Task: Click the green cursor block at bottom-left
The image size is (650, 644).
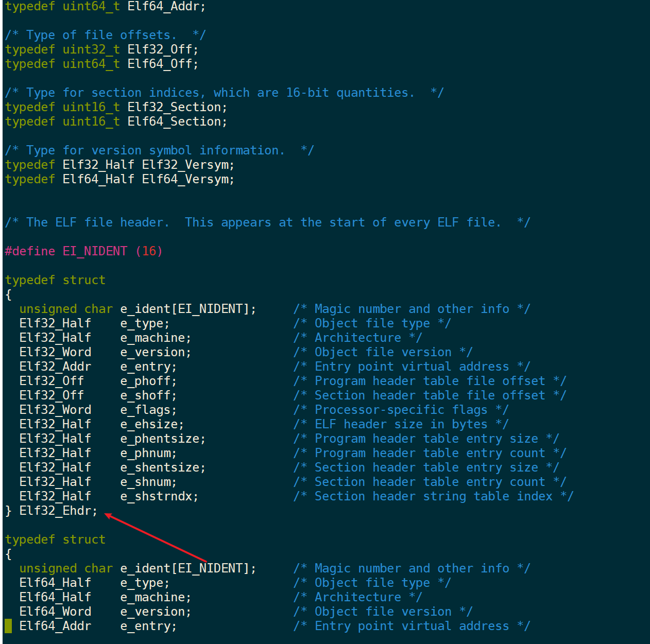Action: [x=8, y=626]
